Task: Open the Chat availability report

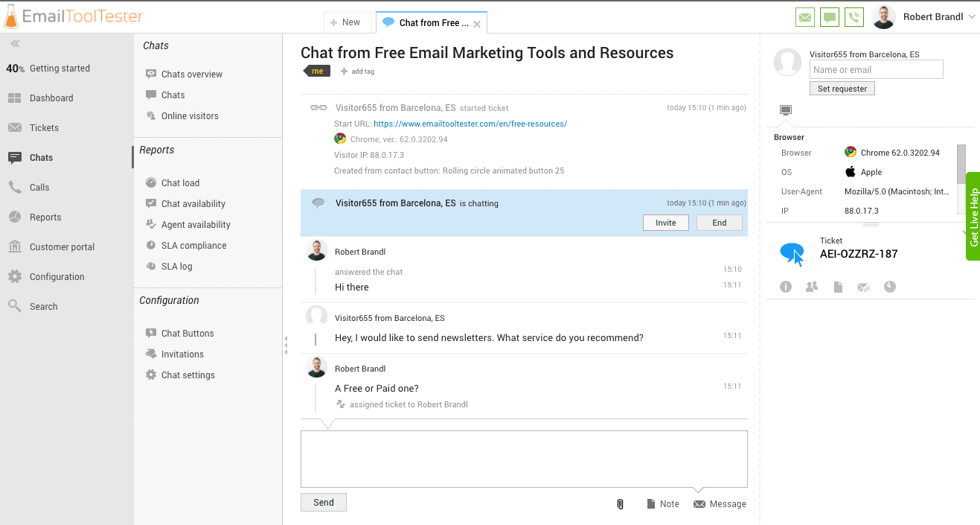Action: point(193,204)
